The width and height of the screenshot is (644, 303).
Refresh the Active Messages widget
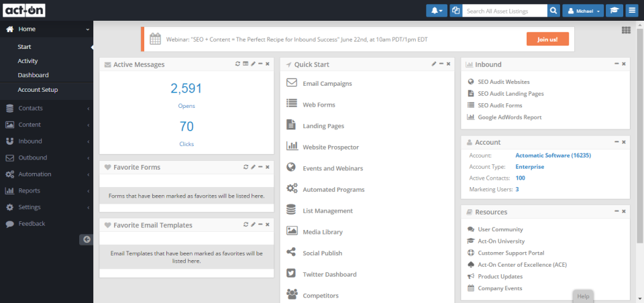click(237, 64)
